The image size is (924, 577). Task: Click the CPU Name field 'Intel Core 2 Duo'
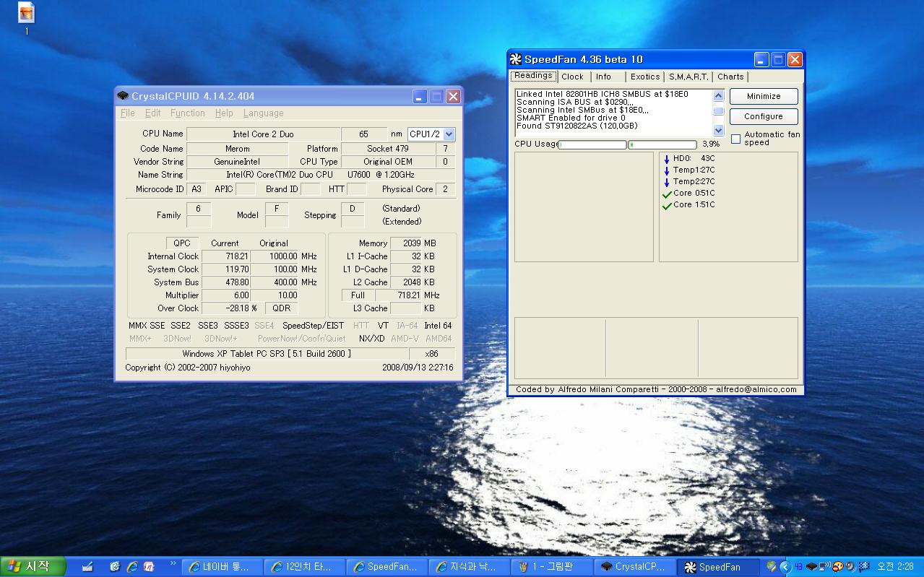click(263, 134)
